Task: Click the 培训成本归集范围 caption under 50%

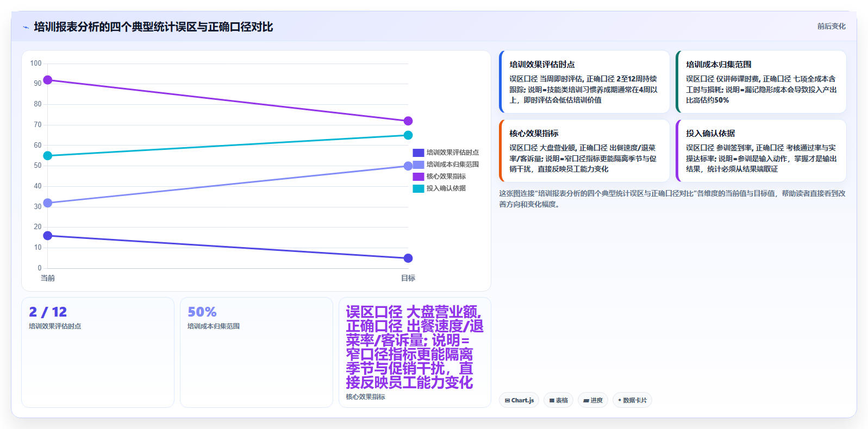Action: pos(214,326)
